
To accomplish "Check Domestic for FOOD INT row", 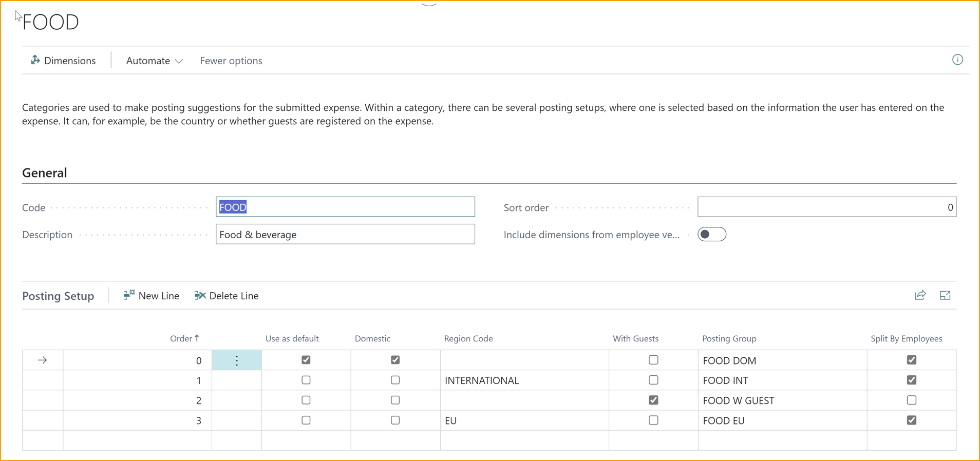I will [x=395, y=380].
